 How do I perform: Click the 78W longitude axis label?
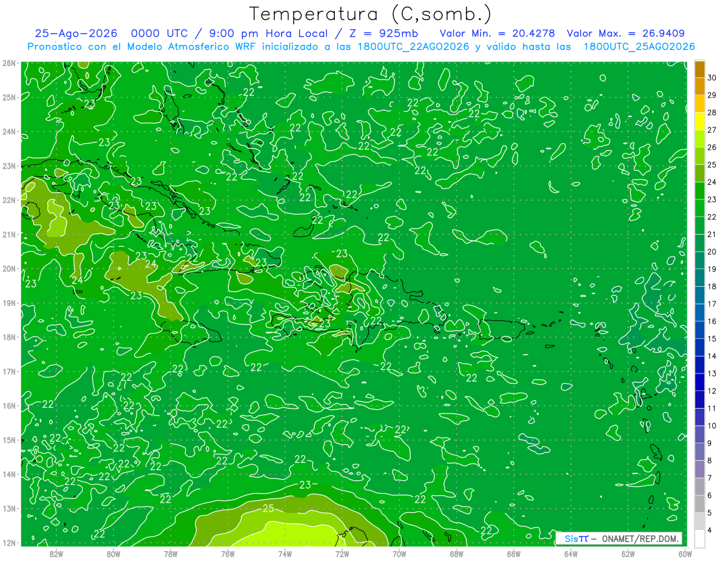170,554
